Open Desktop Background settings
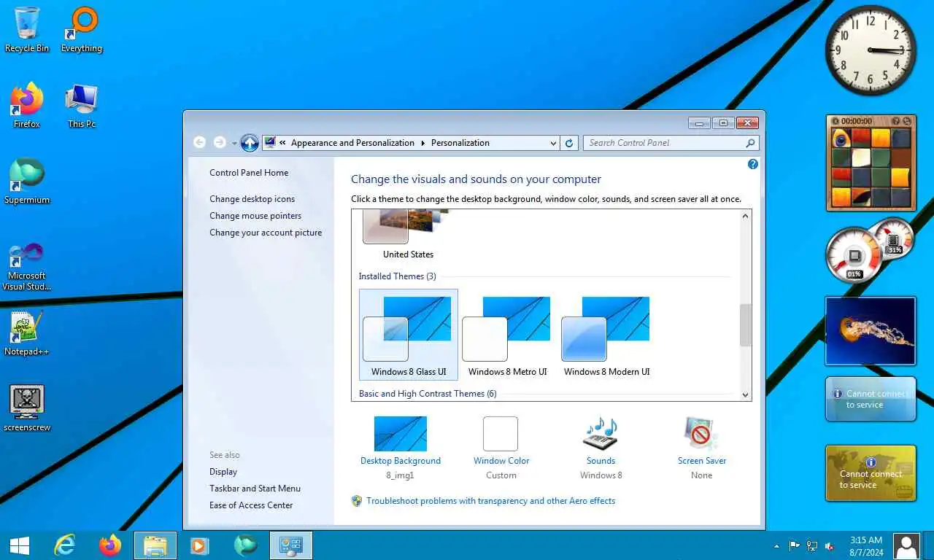This screenshot has width=934, height=560. point(401,447)
